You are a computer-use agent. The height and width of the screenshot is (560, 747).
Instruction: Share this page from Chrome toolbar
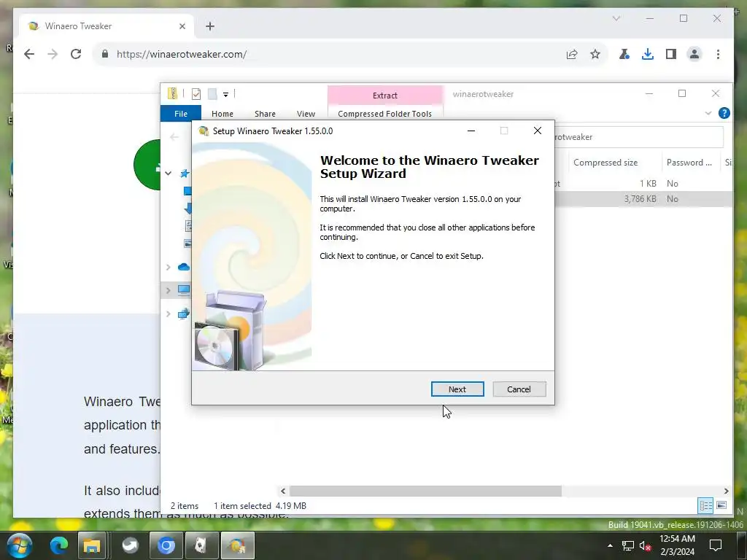coord(572,54)
